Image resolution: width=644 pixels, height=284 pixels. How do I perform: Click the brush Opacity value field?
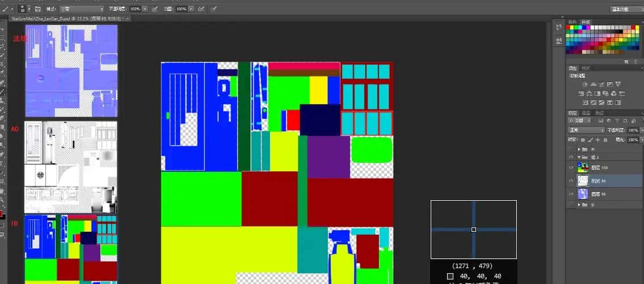click(x=135, y=9)
